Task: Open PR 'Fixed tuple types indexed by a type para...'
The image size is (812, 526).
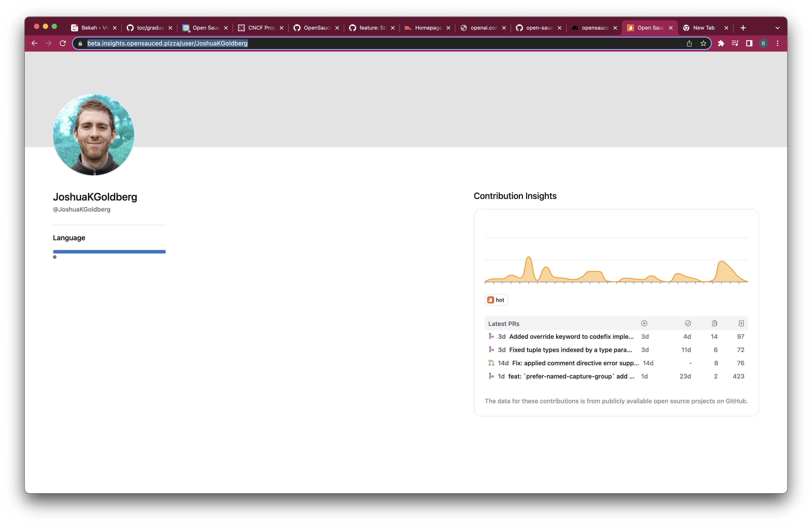Action: tap(570, 350)
